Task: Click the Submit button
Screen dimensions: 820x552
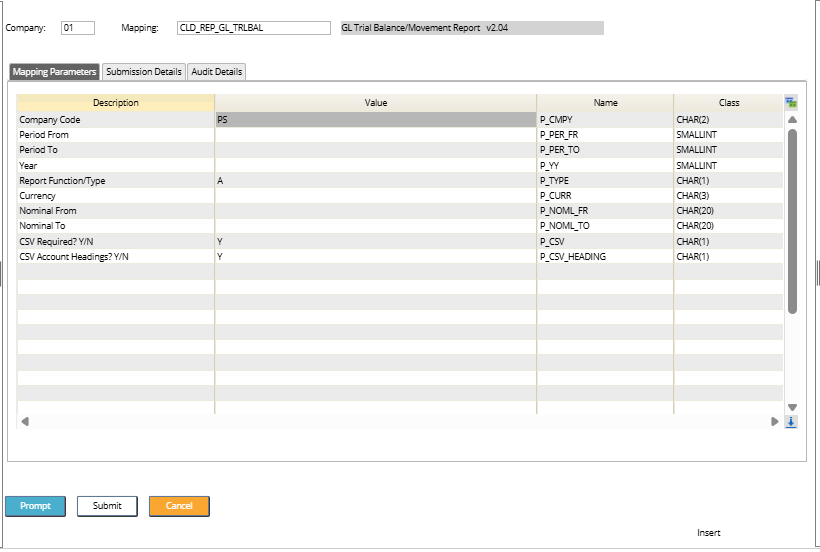Action: tap(107, 506)
